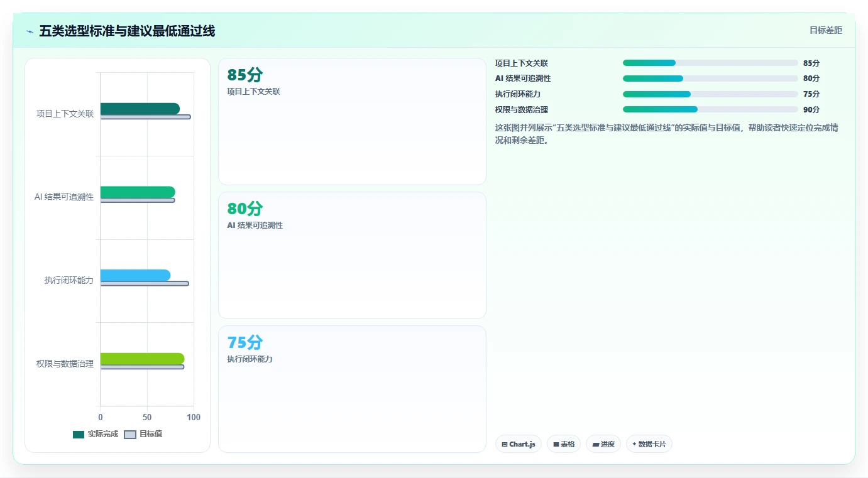
Task: Click the 数据卡片 tag chip
Action: (649, 444)
